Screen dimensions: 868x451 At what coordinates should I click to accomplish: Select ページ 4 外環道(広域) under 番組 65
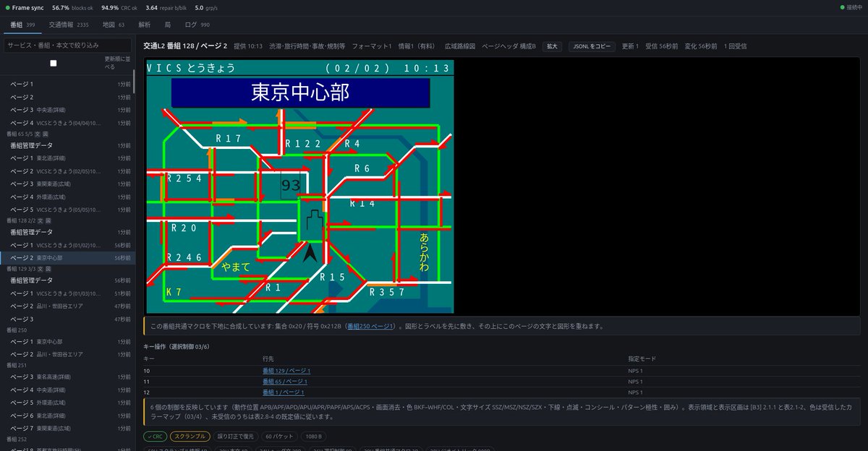[67, 197]
